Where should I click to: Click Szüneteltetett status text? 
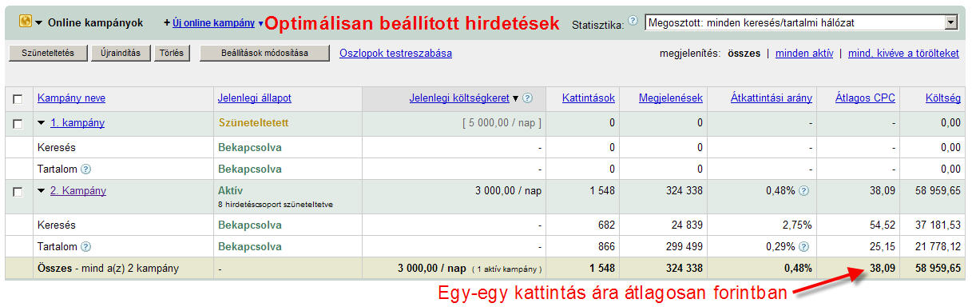coord(253,123)
